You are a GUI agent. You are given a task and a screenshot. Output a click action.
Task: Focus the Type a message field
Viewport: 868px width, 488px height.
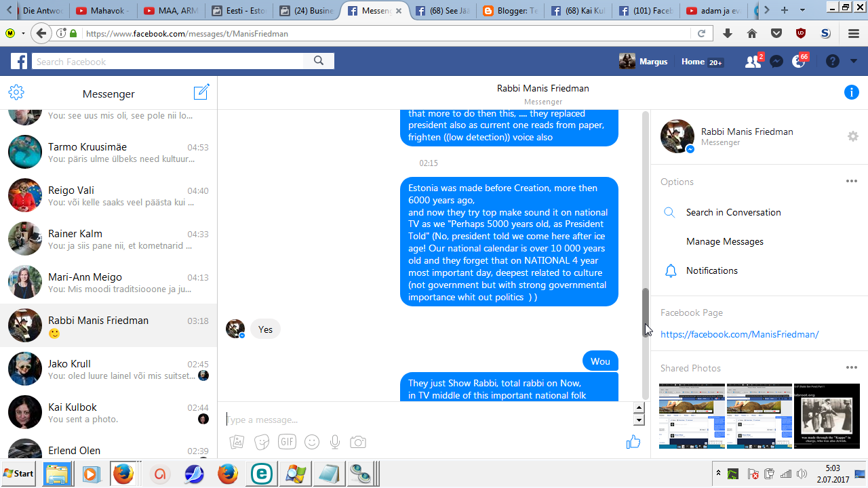(429, 420)
